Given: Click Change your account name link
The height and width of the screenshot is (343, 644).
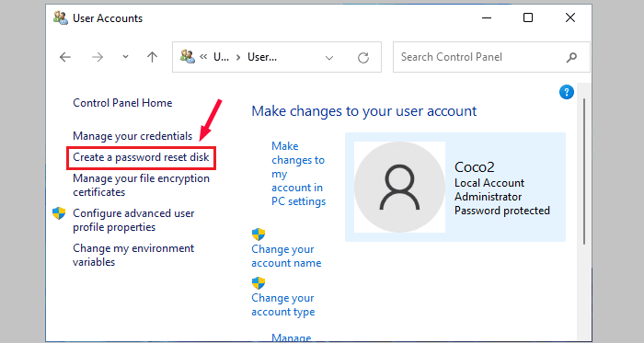Looking at the screenshot, I should tap(286, 256).
